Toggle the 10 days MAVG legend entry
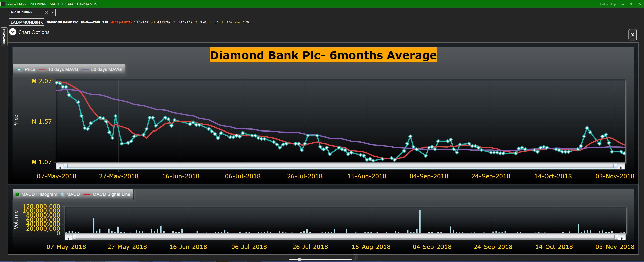Viewport: 644px width, 262px height. 59,70
